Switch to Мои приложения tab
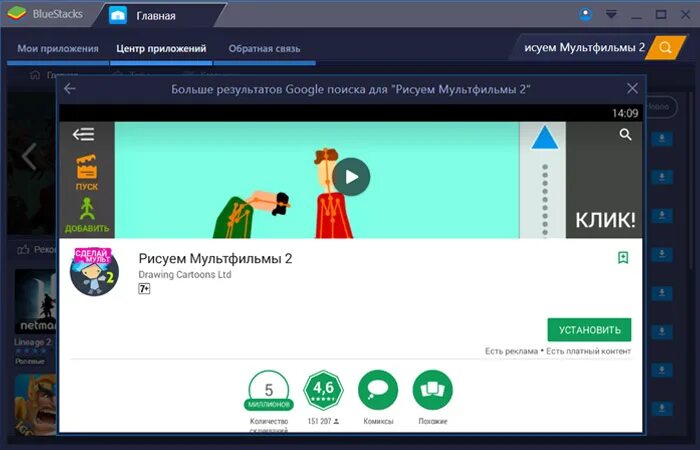700x450 pixels. [58, 48]
